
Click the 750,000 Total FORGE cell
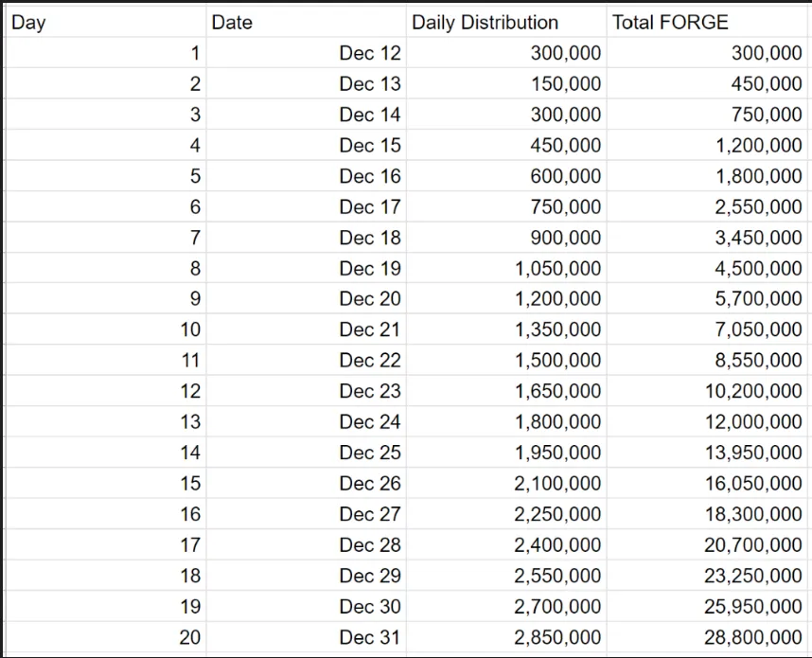707,114
